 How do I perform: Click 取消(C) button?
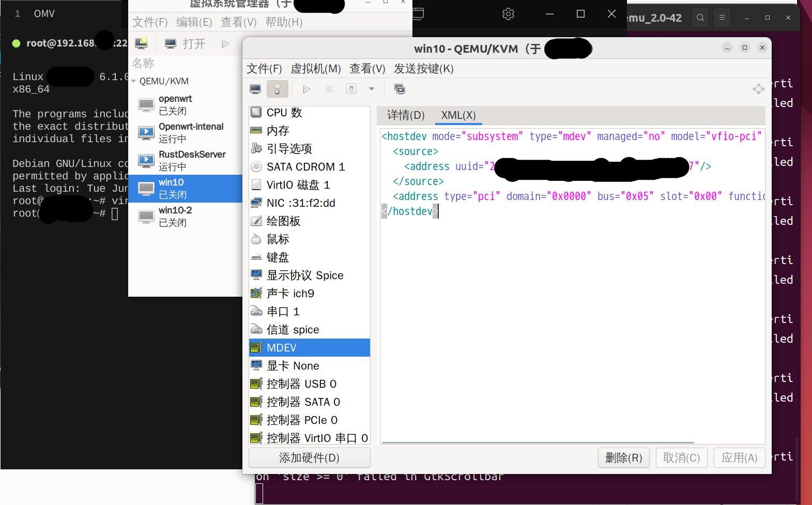point(681,458)
